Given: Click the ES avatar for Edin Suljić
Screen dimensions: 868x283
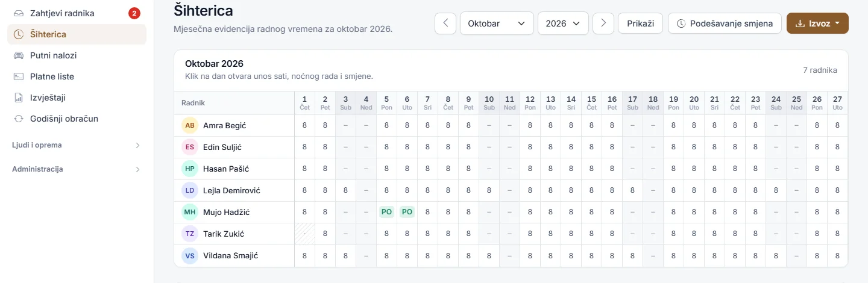Looking at the screenshot, I should coord(190,148).
